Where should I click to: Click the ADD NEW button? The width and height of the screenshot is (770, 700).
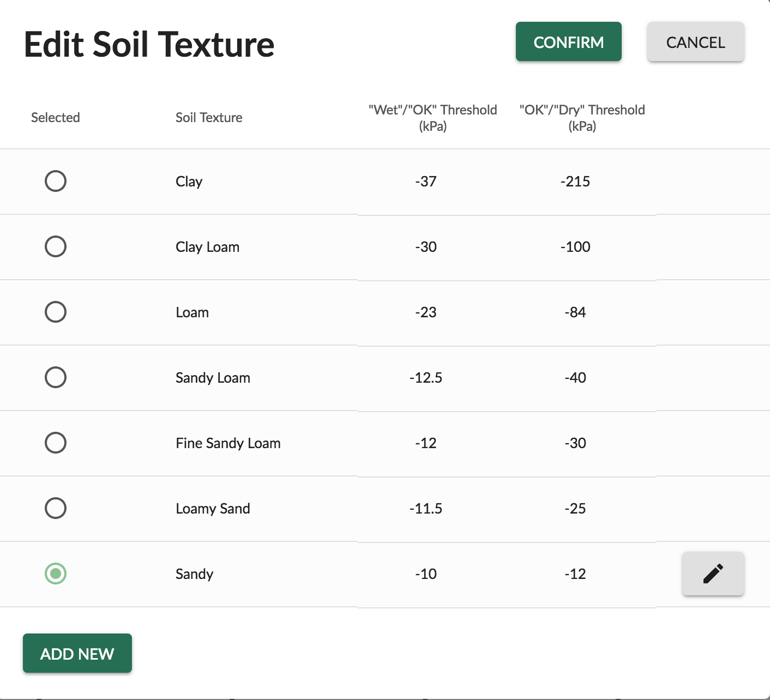(x=77, y=653)
